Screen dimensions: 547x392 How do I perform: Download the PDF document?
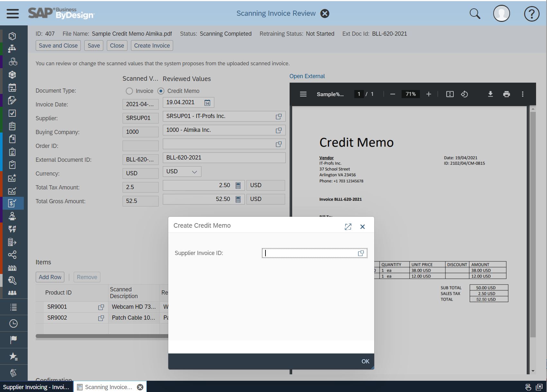490,94
